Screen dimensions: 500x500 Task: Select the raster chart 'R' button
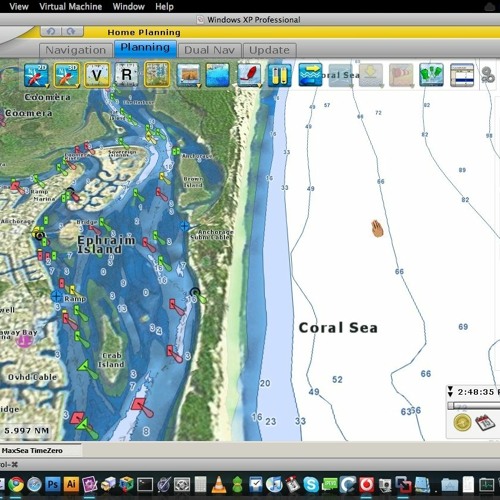[x=126, y=75]
